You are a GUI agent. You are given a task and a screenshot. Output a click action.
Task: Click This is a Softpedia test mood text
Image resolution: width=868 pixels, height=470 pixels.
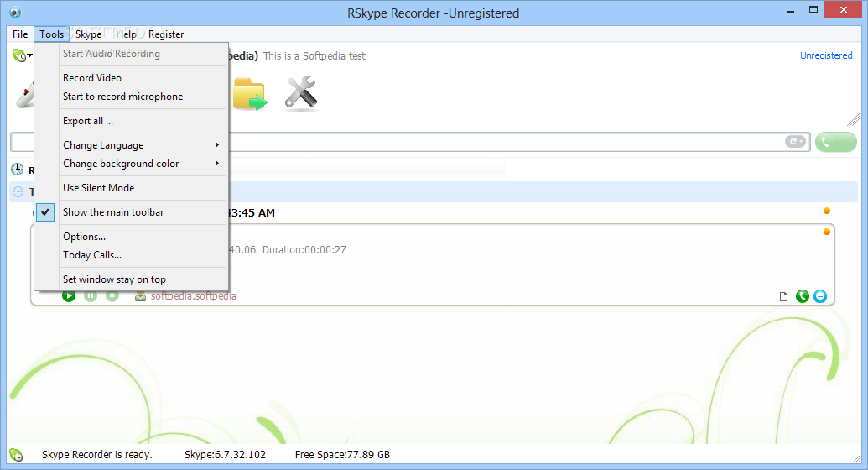point(314,56)
